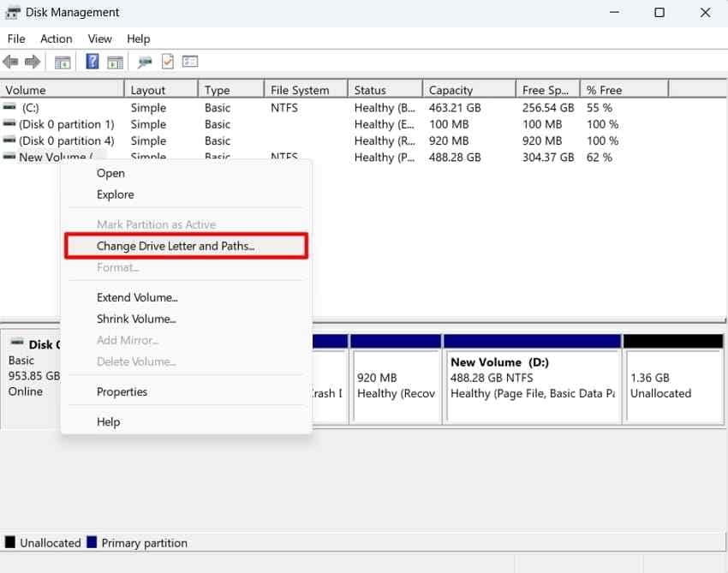The width and height of the screenshot is (728, 573).
Task: Close the Disk Management window
Action: (705, 12)
